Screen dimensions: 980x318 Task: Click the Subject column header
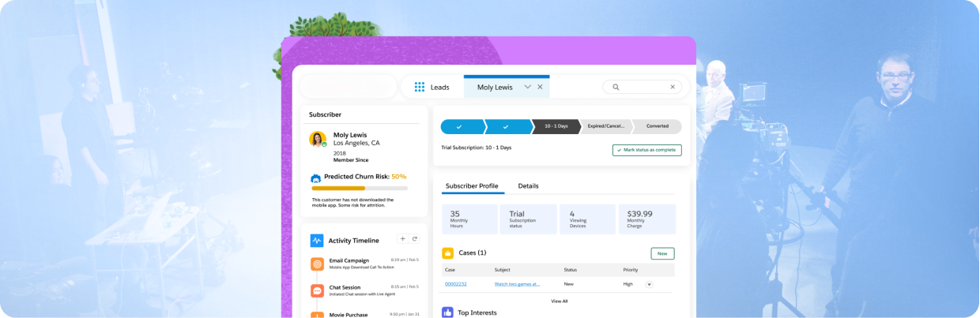(x=502, y=270)
